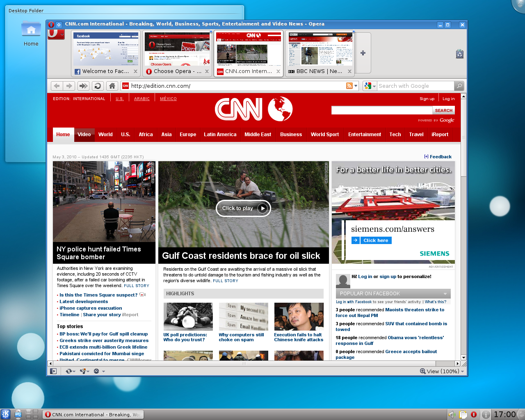Click the Search with Google field
This screenshot has width=525, height=420.
(415, 86)
